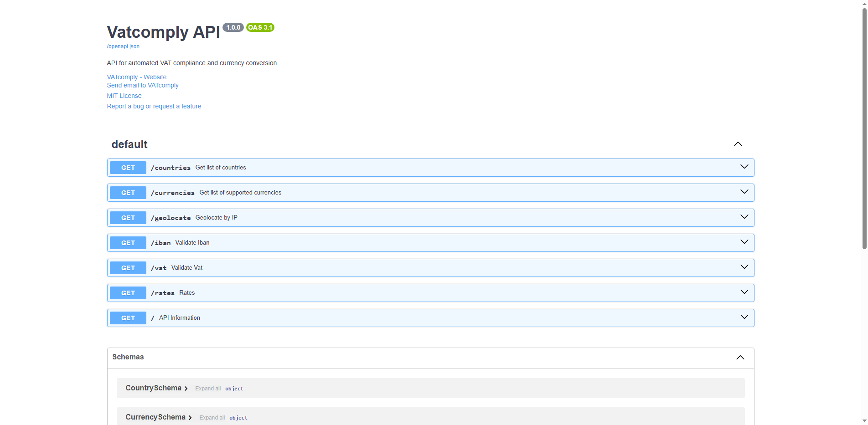The image size is (868, 425).
Task: Click 'Rates' description text
Action: click(x=187, y=293)
